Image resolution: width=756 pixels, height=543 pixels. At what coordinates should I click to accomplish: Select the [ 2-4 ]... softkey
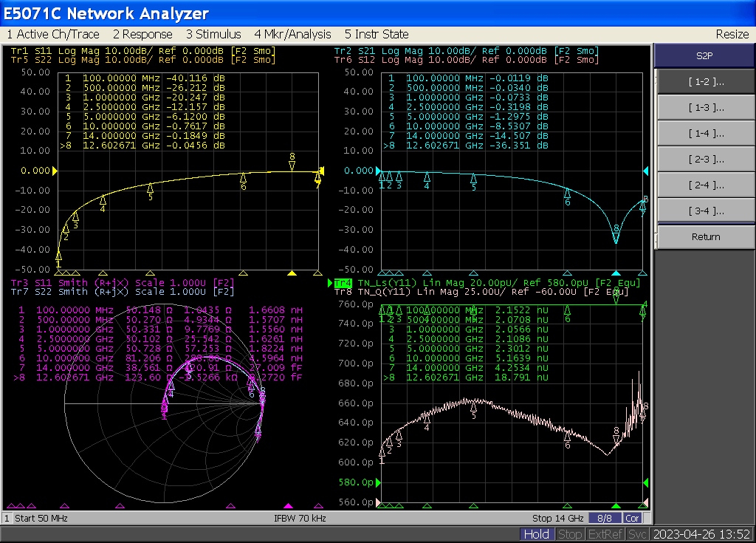706,185
